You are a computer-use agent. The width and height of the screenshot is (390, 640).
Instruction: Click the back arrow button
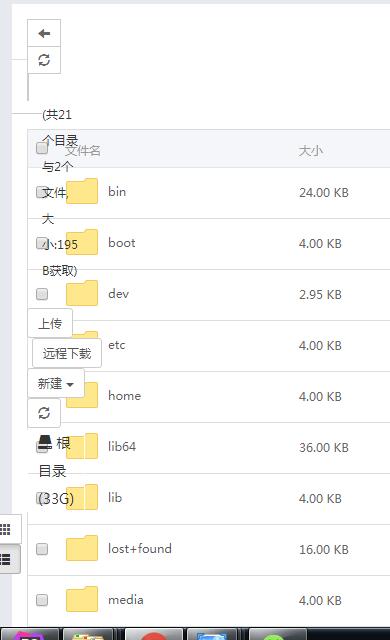click(44, 33)
